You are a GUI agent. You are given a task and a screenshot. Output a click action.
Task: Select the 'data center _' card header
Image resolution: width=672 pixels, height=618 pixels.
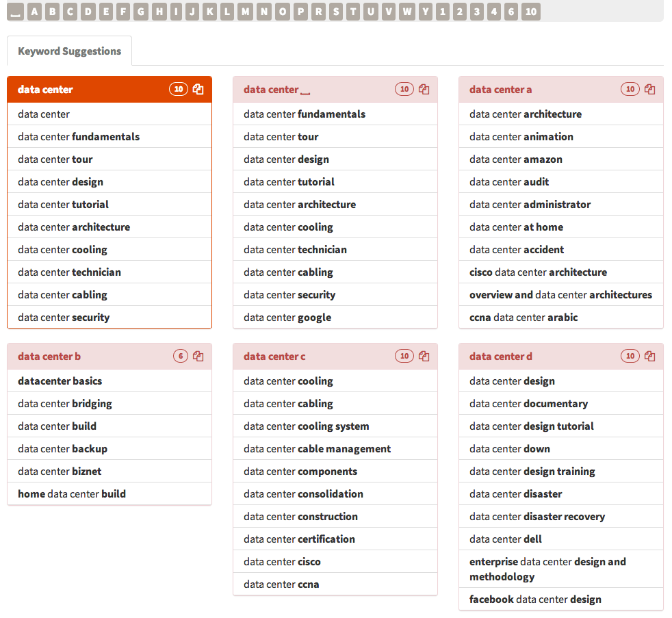(x=335, y=89)
